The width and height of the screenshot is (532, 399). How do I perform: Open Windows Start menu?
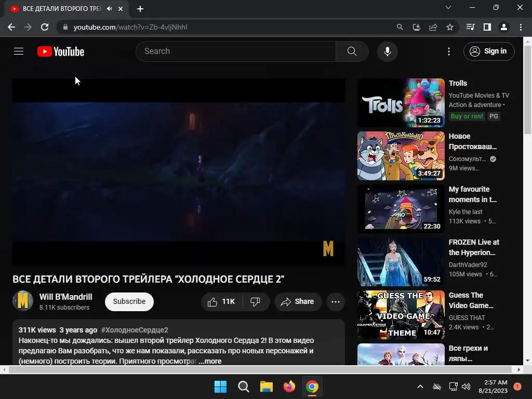(220, 387)
